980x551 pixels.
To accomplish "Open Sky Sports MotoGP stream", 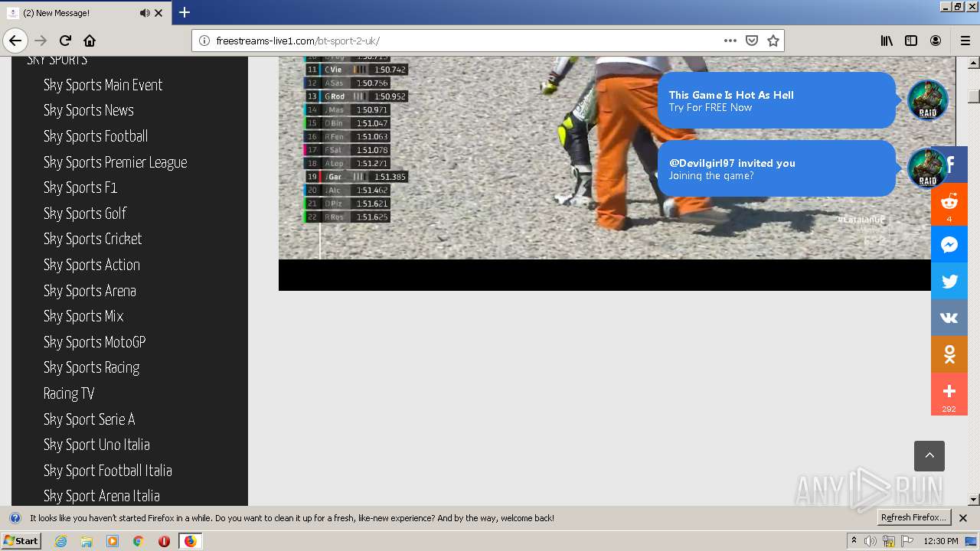I will pyautogui.click(x=94, y=342).
